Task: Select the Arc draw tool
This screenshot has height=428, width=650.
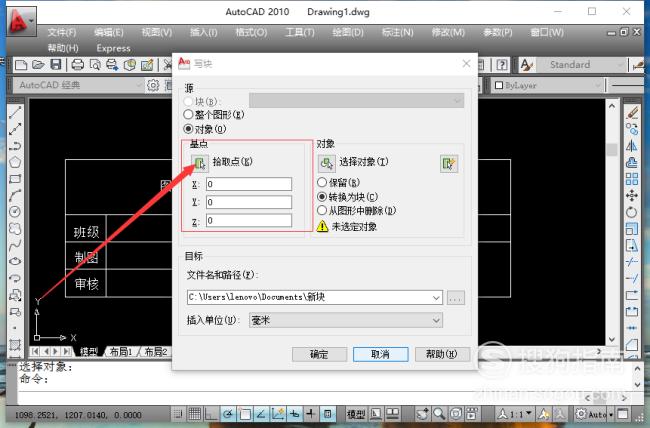Action: 15,195
